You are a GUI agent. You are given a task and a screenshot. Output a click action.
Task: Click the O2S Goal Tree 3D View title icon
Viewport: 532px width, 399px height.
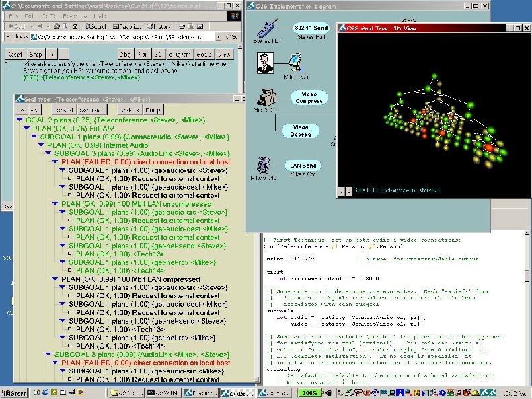pyautogui.click(x=342, y=28)
